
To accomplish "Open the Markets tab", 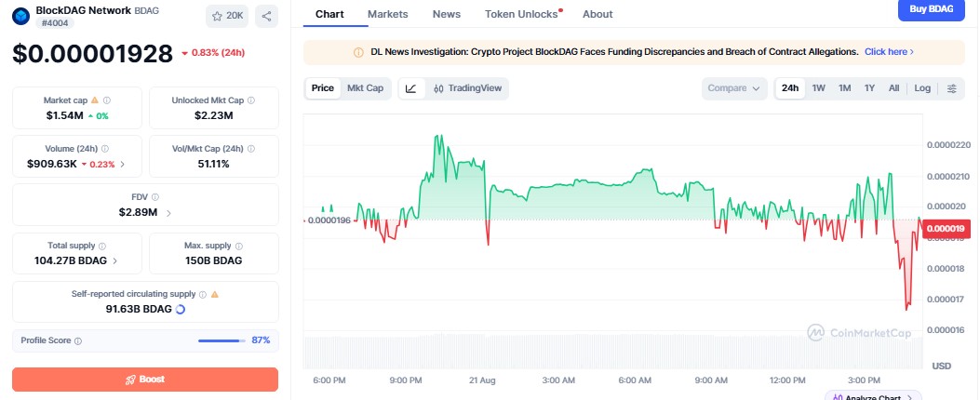I will 387,14.
